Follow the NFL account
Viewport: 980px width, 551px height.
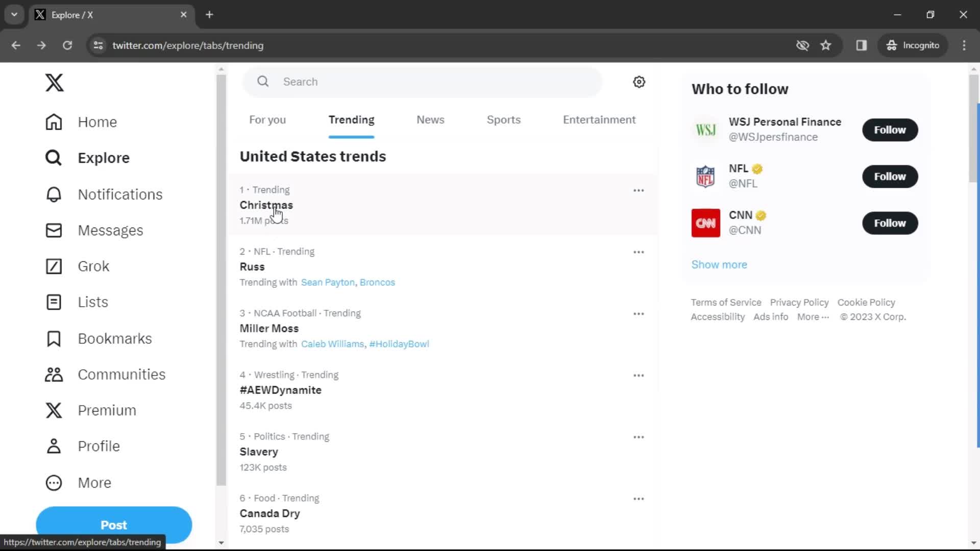click(890, 177)
